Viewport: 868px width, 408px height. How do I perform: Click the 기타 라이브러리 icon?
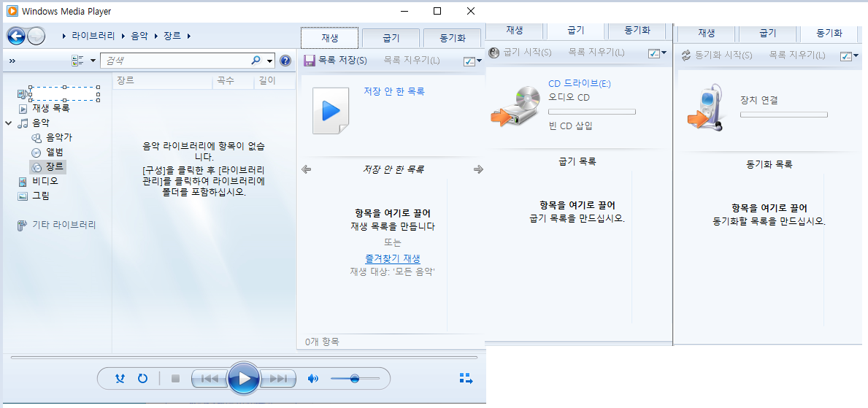(22, 226)
